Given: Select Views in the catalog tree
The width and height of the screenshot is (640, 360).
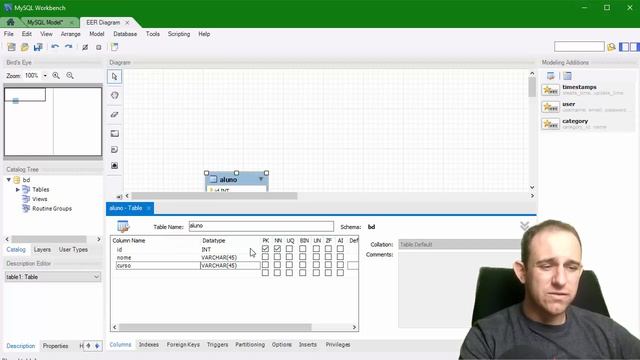Looking at the screenshot, I should [x=40, y=199].
